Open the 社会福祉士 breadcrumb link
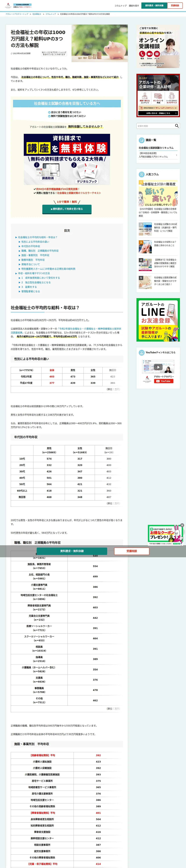This screenshot has height=868, width=186. 37,14
